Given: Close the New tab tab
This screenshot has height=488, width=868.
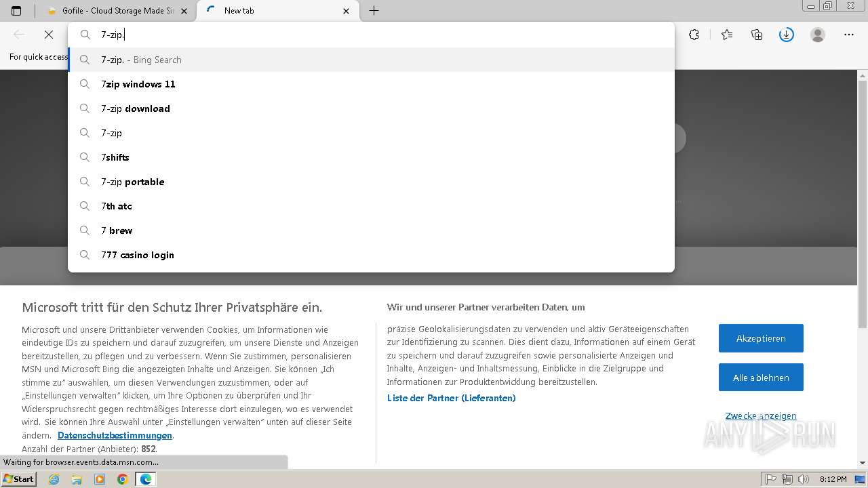Looking at the screenshot, I should [347, 11].
